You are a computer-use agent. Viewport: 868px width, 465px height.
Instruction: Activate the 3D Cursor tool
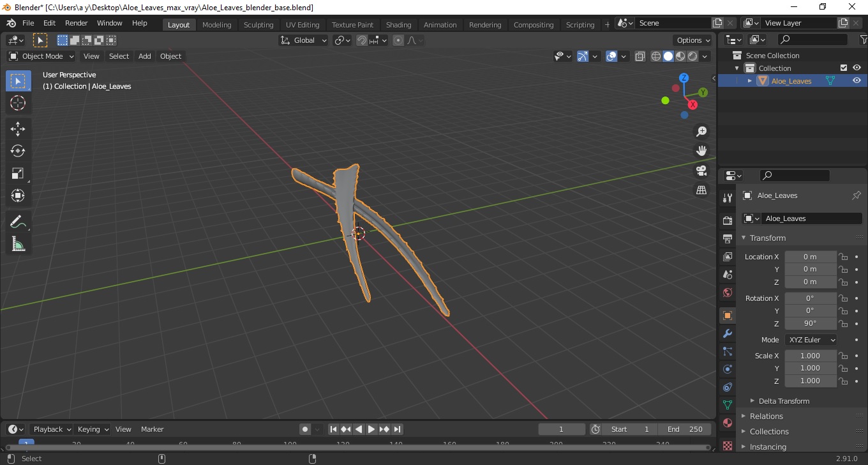18,103
